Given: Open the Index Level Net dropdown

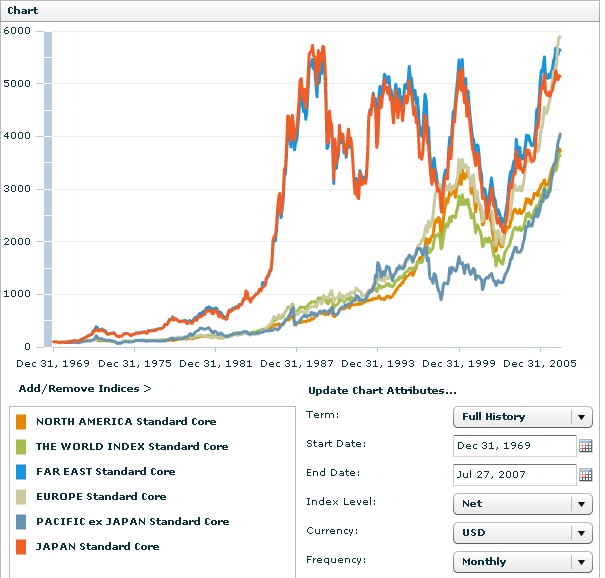Looking at the screenshot, I should pyautogui.click(x=522, y=504).
